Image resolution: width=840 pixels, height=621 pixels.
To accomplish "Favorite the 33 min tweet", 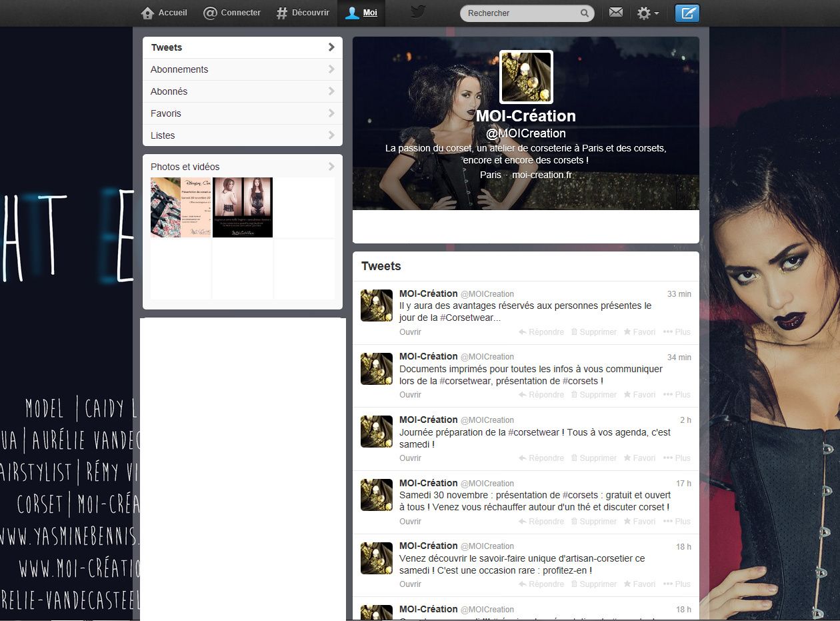I will [x=640, y=332].
